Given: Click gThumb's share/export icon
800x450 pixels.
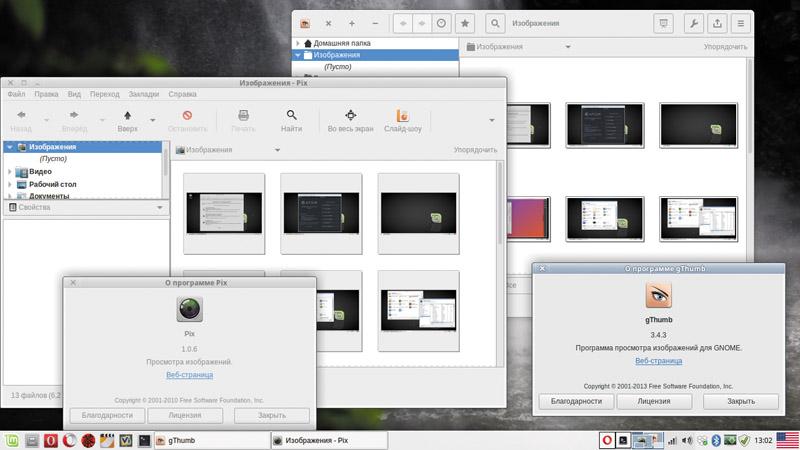Looking at the screenshot, I should pos(717,23).
